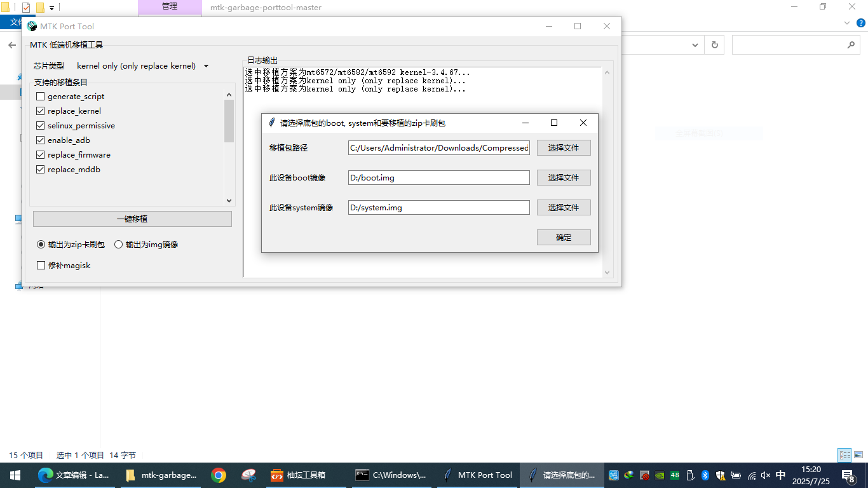Expand the Explorer ribbon chevron

coord(846,23)
